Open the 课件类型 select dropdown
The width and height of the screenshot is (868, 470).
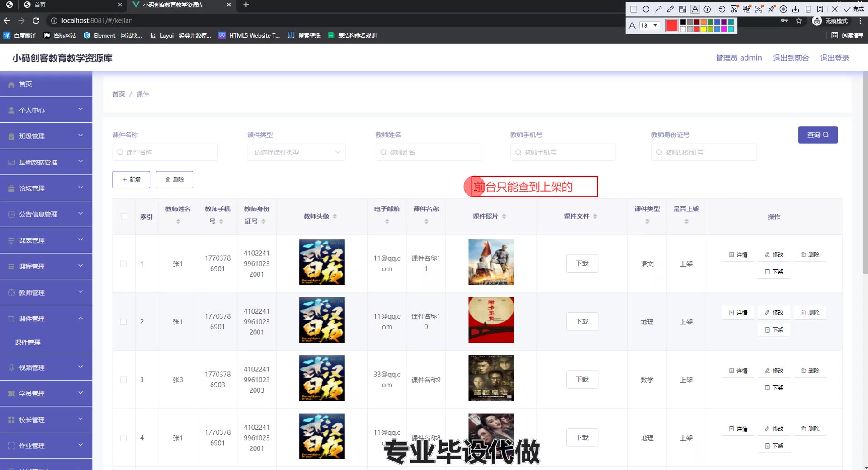click(x=296, y=152)
